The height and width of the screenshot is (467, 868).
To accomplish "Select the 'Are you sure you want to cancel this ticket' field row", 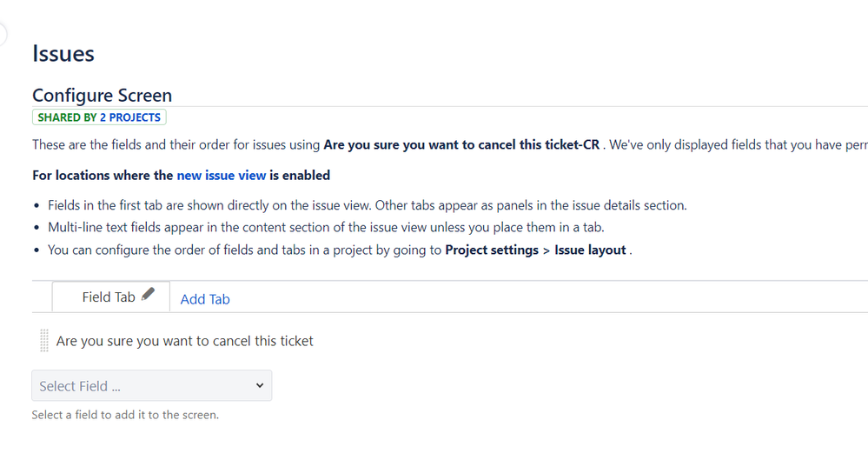I will coord(184,341).
